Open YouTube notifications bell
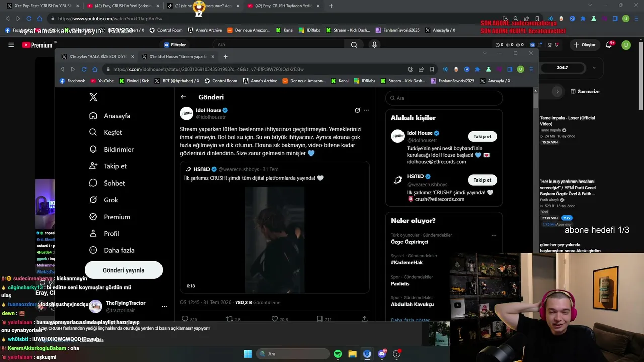 click(x=609, y=45)
